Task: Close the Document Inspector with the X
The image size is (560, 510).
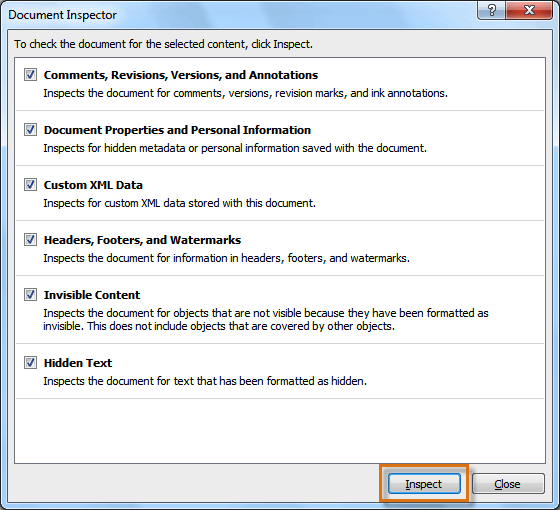Action: 529,10
